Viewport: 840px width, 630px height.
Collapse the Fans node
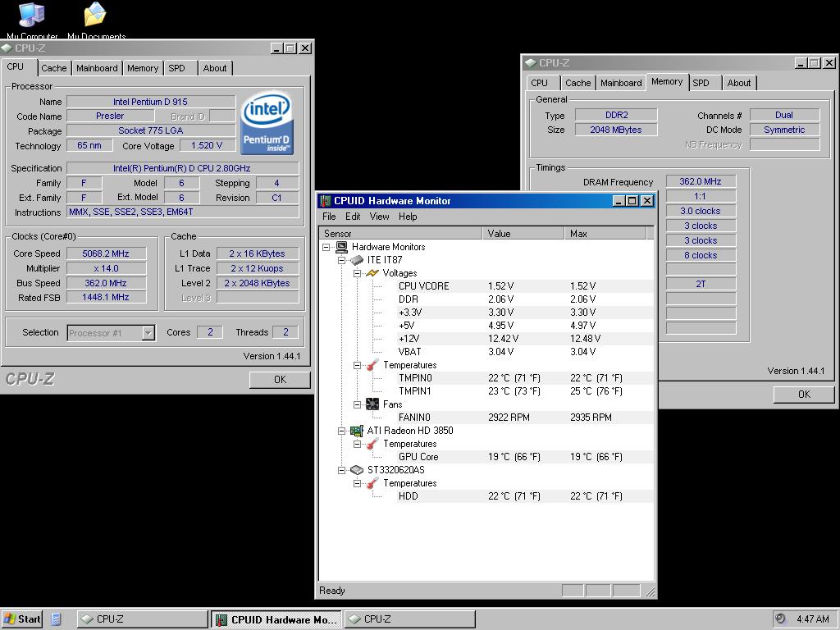[x=358, y=404]
